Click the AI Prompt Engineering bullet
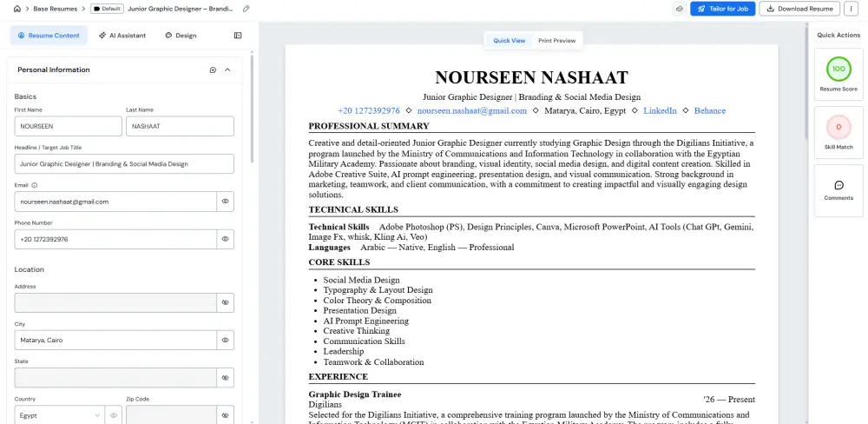 (366, 321)
